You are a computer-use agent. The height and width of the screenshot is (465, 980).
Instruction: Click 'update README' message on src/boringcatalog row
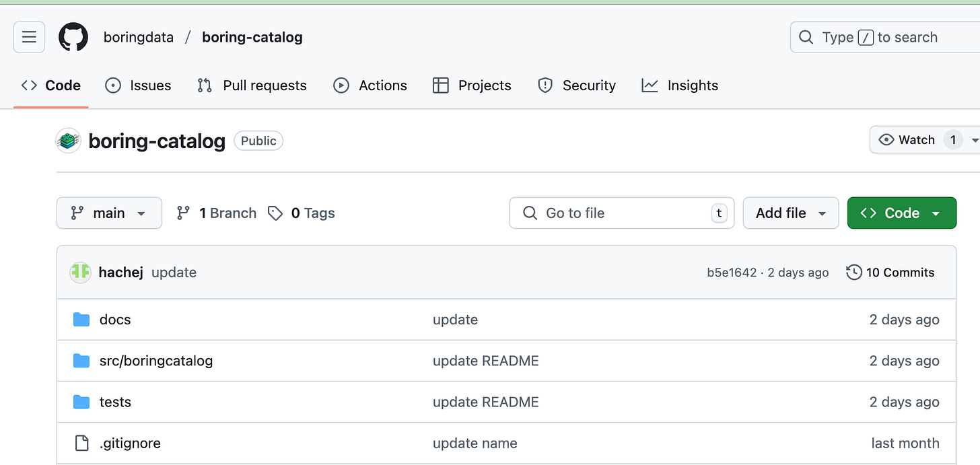pos(486,361)
